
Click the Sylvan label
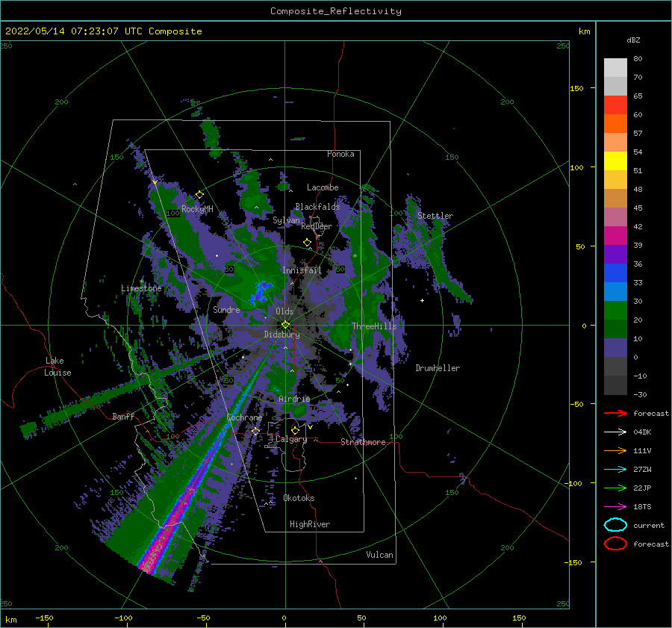pos(286,220)
